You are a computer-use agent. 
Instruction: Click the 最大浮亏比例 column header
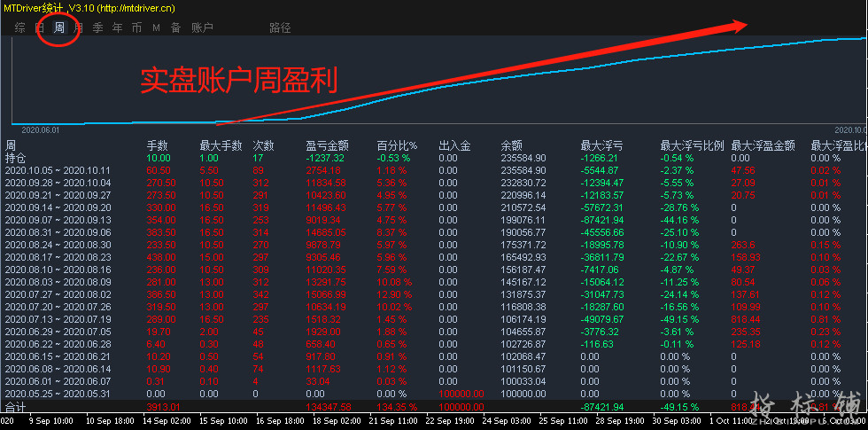coord(692,145)
